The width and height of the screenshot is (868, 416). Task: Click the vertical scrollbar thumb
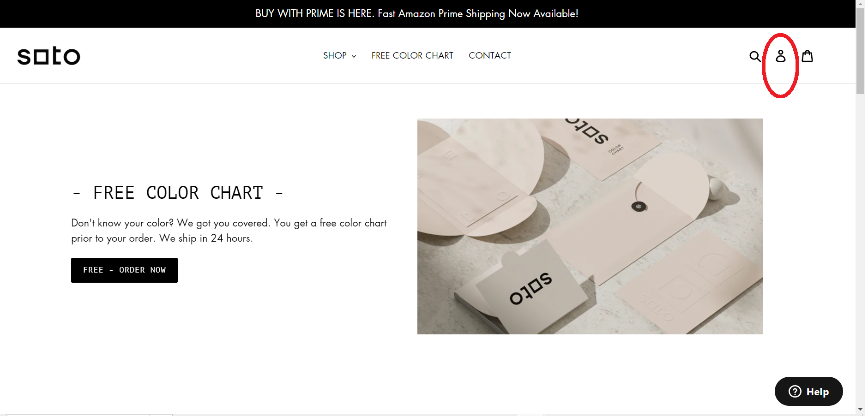click(x=860, y=51)
